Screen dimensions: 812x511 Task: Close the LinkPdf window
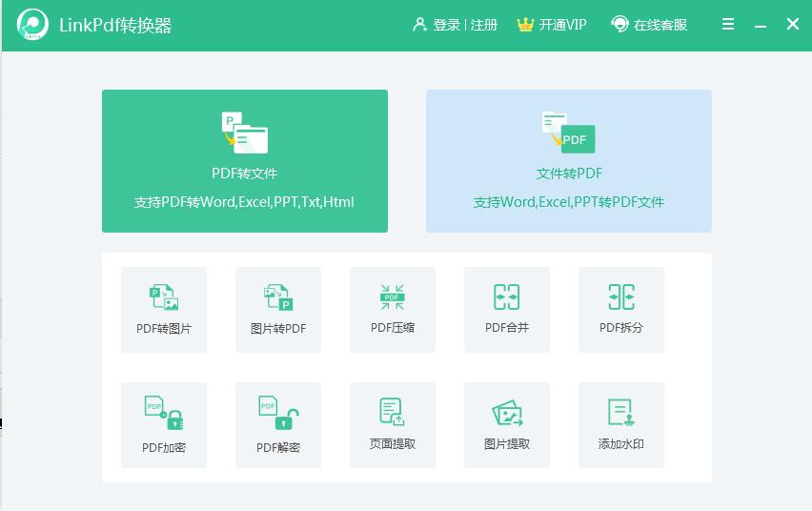[792, 24]
